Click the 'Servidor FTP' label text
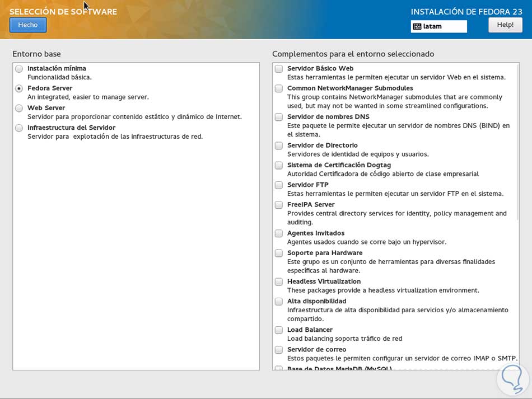 click(308, 185)
